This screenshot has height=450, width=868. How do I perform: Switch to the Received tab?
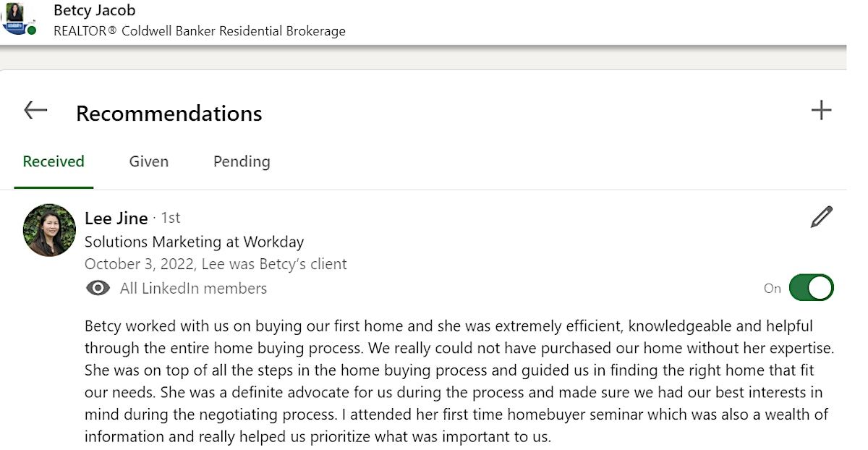pyautogui.click(x=54, y=161)
